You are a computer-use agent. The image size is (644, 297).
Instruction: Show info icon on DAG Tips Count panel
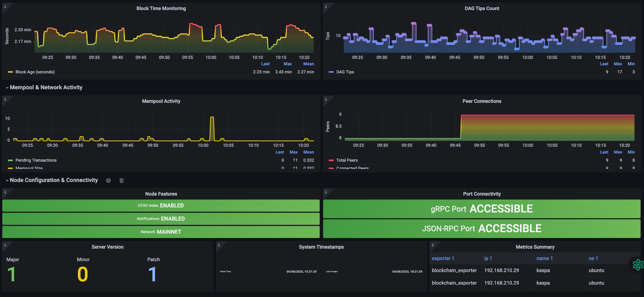(x=326, y=6)
